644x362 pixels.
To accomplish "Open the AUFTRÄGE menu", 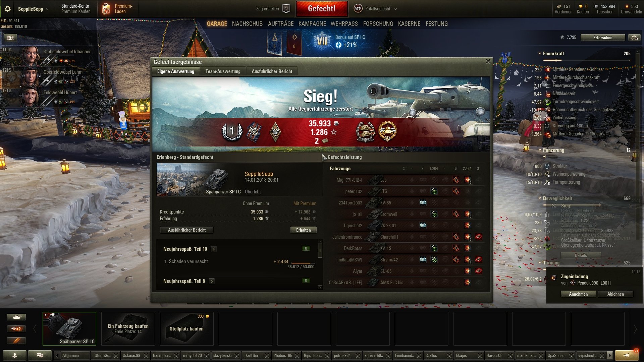I will (x=280, y=24).
